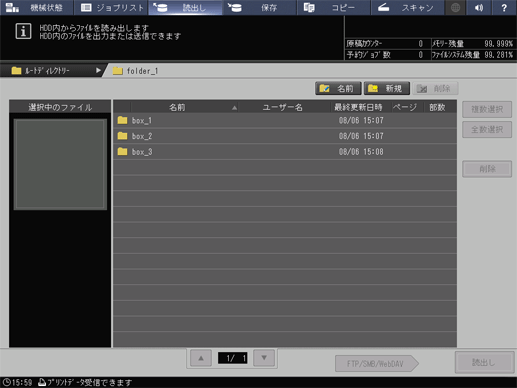Click the 1/1 page indicator

(x=232, y=358)
